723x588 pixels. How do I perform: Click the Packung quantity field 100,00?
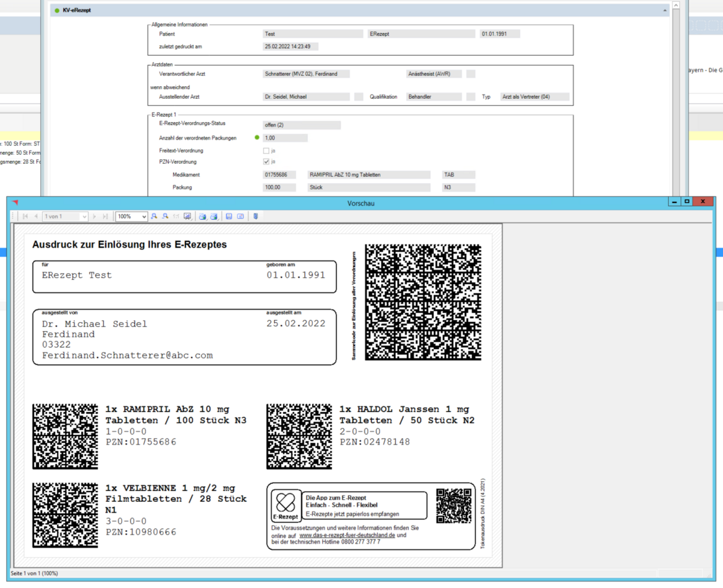[280, 187]
